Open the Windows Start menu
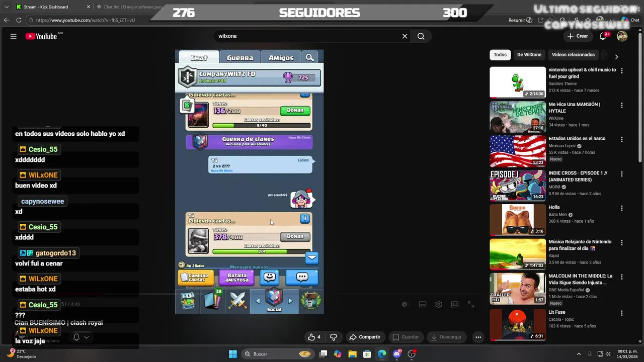Screen dimensions: 644x362 point(233,354)
